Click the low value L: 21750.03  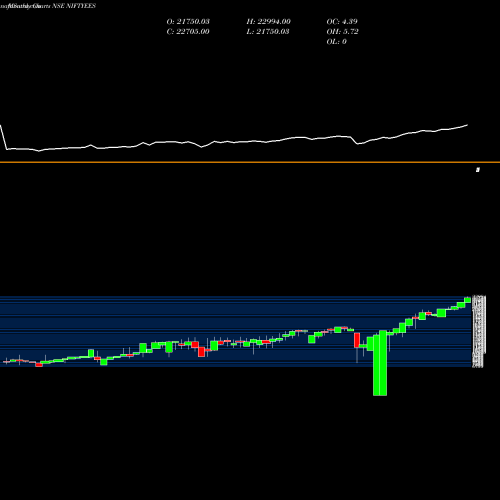pyautogui.click(x=268, y=31)
